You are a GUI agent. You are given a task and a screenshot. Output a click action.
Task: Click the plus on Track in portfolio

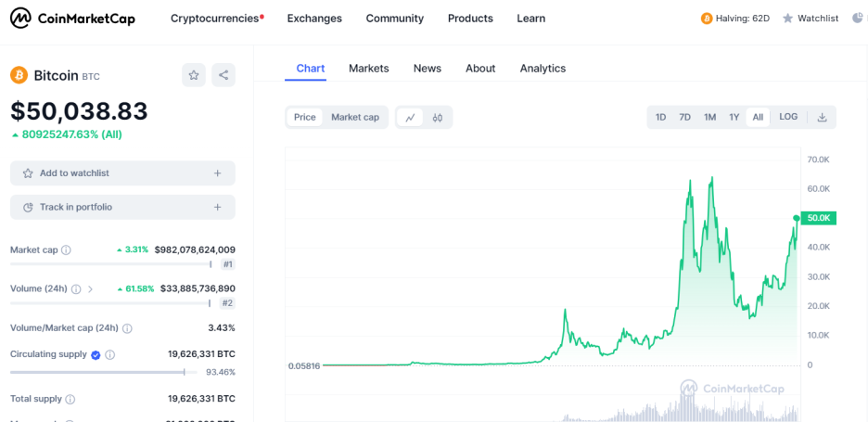click(x=218, y=207)
